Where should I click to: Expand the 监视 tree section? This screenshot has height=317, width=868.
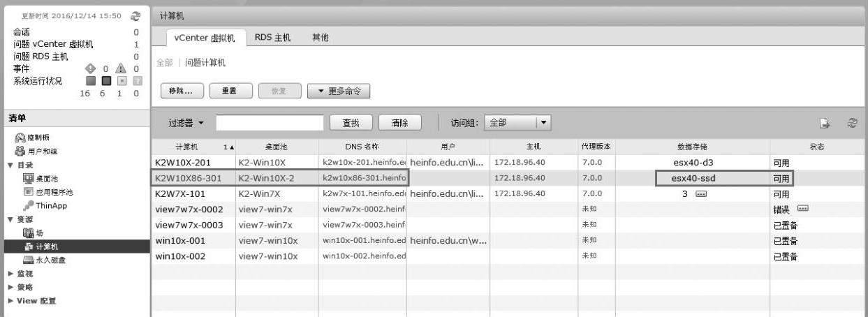10,274
